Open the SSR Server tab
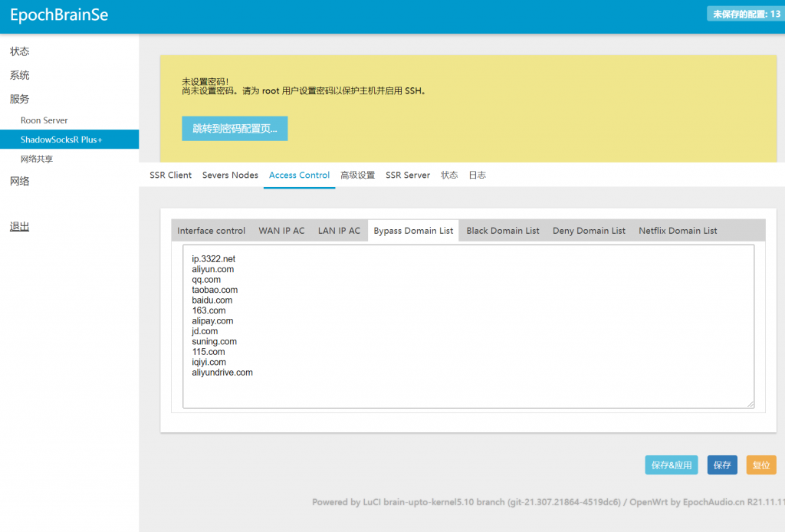 coord(408,176)
